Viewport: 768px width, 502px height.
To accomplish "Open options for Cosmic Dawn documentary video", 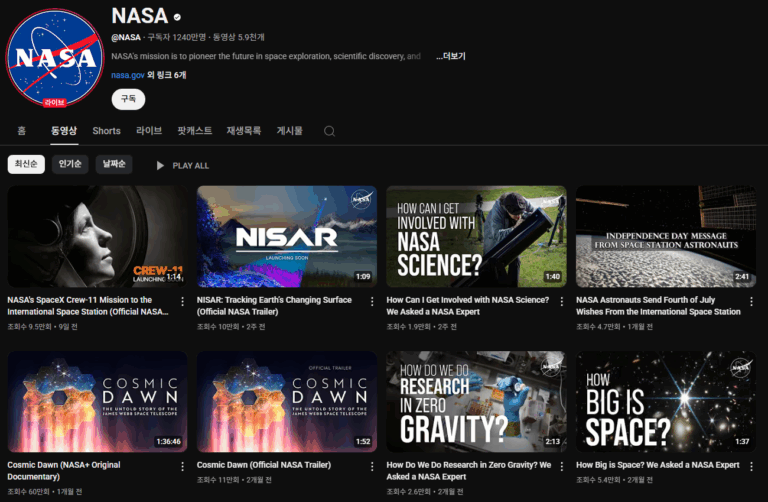I will 182,466.
